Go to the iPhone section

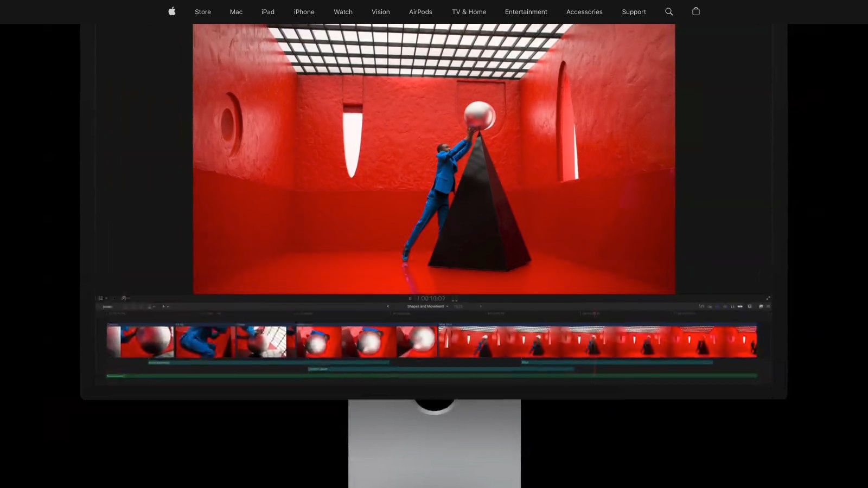click(304, 11)
